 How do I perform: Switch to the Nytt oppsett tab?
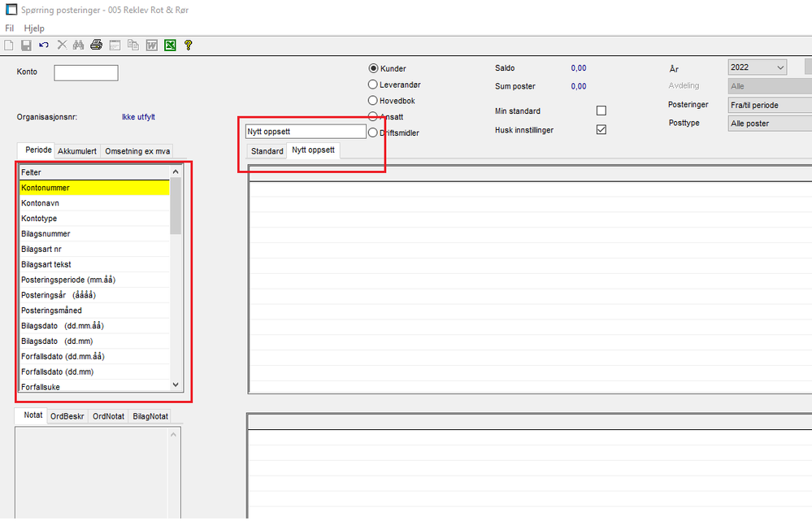313,150
